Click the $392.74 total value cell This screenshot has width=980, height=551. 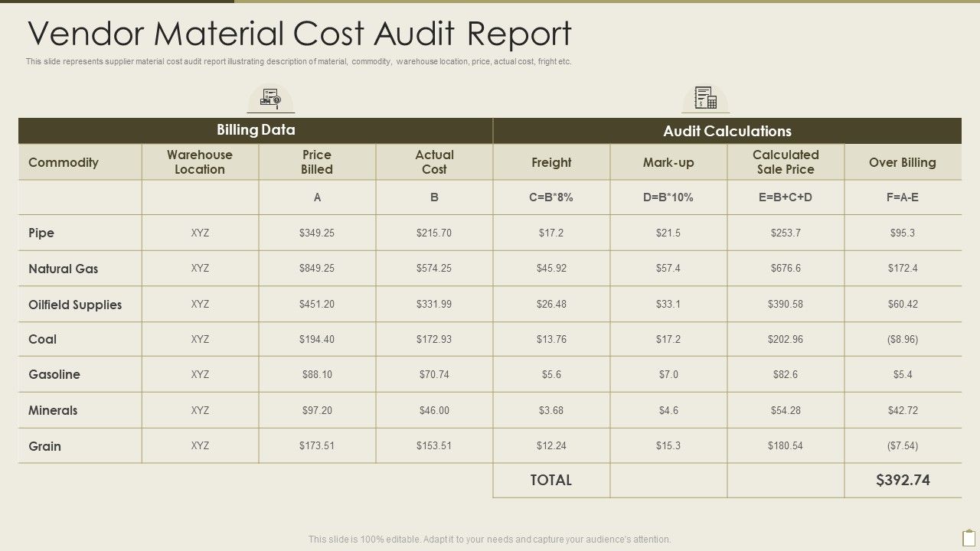pyautogui.click(x=903, y=480)
